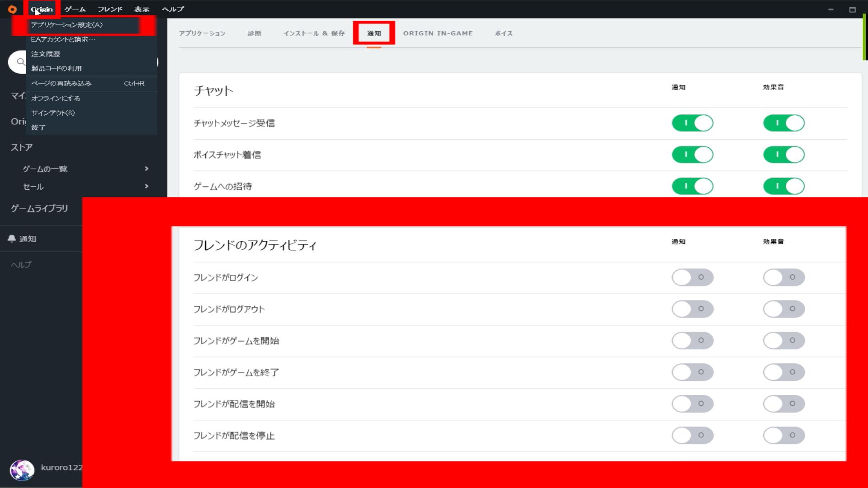Image resolution: width=868 pixels, height=488 pixels.
Task: Click the green vertical scrollbar
Action: click(x=864, y=37)
